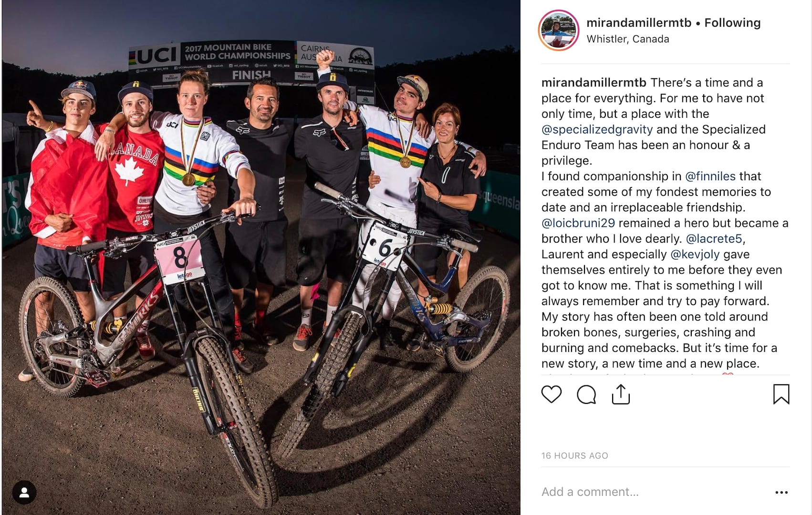
Task: Toggle the Following status
Action: pos(732,23)
